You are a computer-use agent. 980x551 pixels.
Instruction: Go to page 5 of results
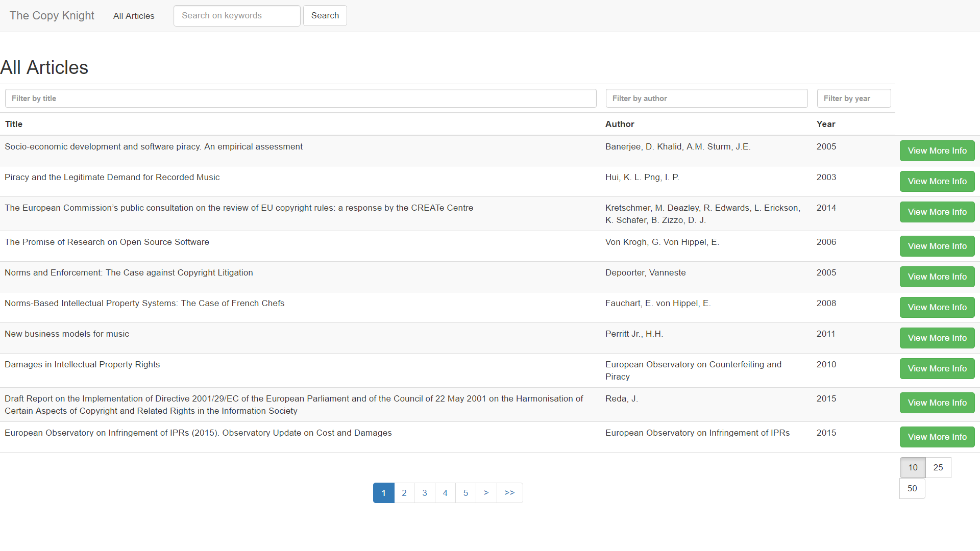coord(465,493)
